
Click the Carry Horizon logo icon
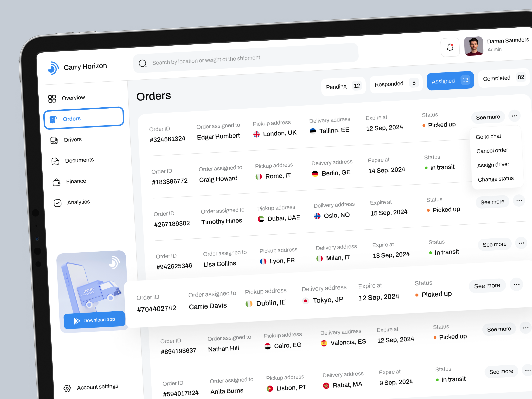point(53,68)
